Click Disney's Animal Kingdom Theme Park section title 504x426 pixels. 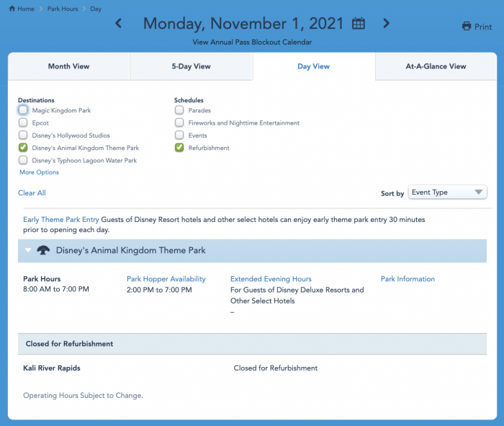(130, 250)
